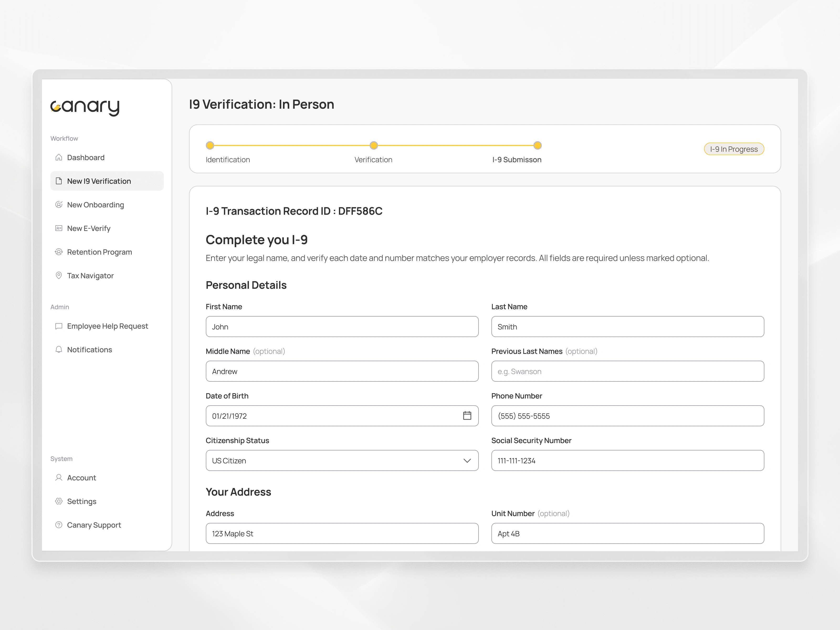Click the Identification progress step dot

point(210,145)
